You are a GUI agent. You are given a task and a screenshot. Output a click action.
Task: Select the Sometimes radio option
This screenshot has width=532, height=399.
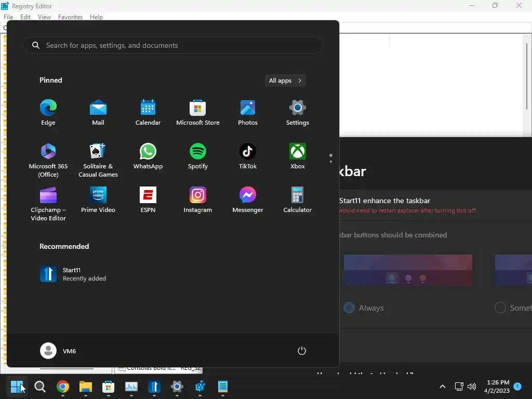(x=500, y=308)
